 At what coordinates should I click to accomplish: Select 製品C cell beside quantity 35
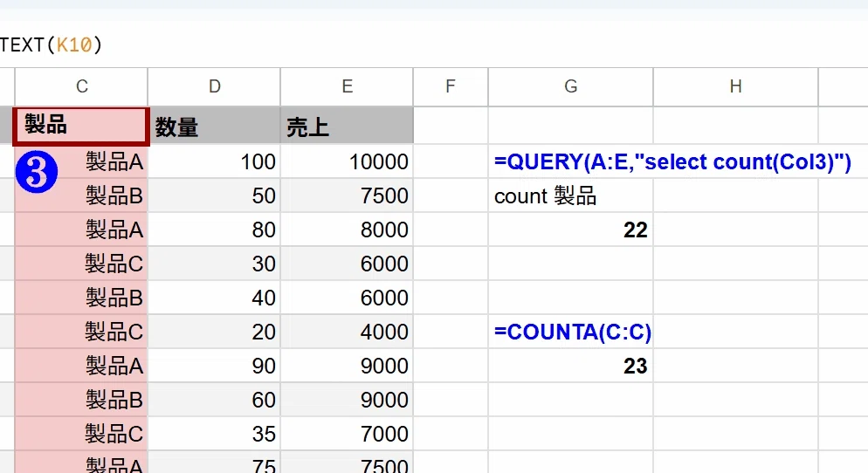(x=81, y=434)
